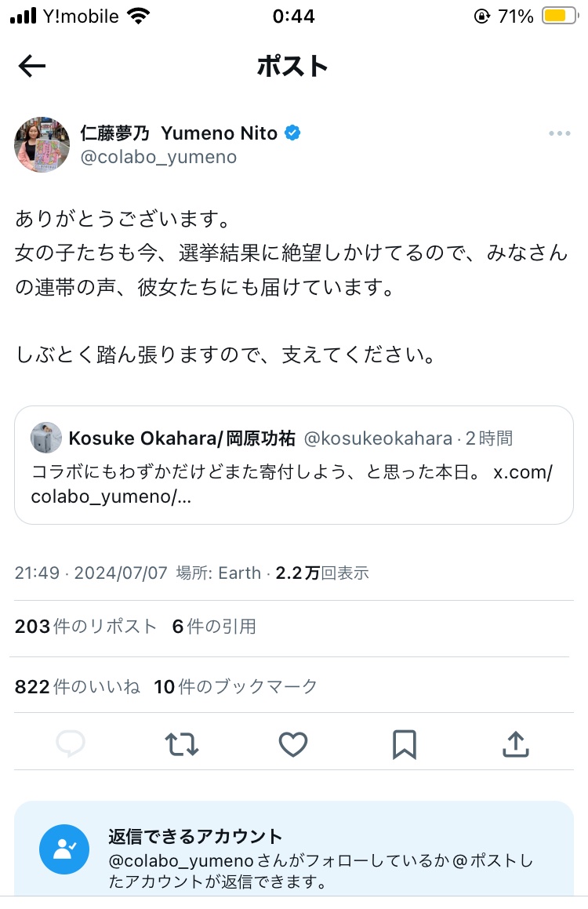
Task: Like the post with heart icon
Action: click(293, 744)
